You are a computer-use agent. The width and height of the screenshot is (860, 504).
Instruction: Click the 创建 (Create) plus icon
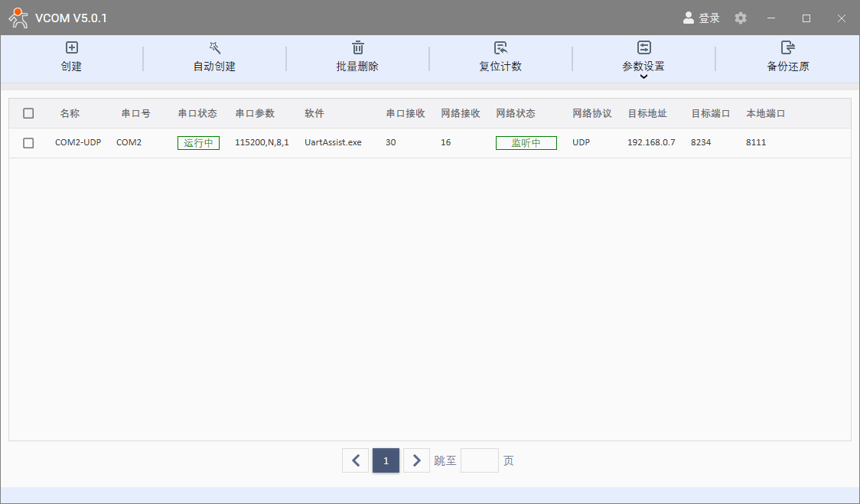[71, 48]
